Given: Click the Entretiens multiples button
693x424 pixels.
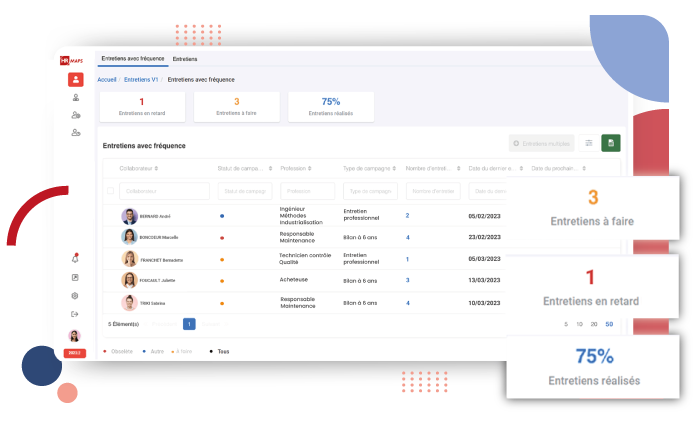Looking at the screenshot, I should coord(541,143).
